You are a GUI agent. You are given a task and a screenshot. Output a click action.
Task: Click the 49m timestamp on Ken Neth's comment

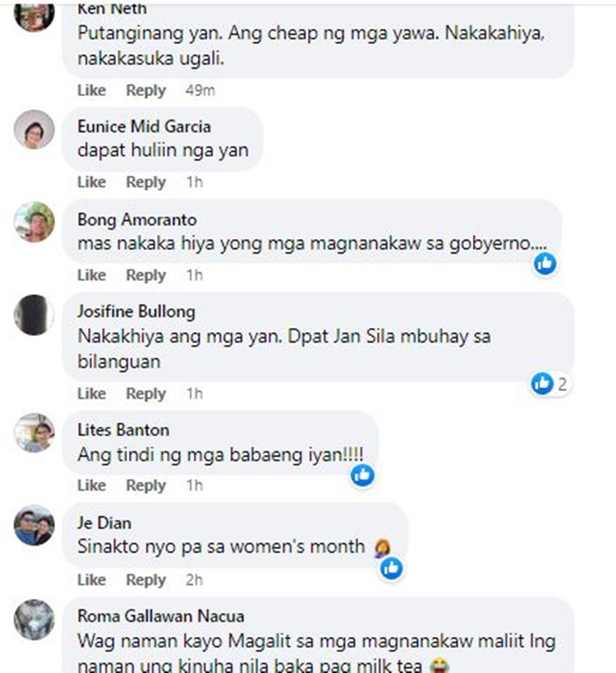(x=200, y=90)
